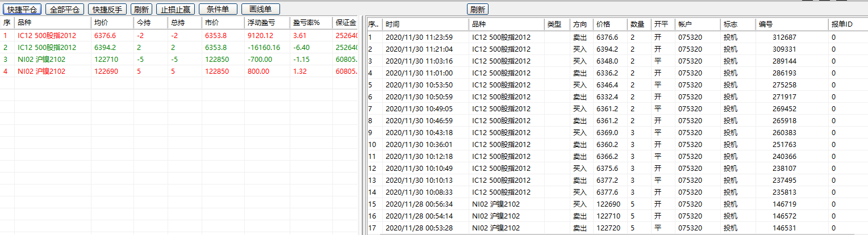Click the 类型 column header
The height and width of the screenshot is (235, 868).
pos(557,24)
